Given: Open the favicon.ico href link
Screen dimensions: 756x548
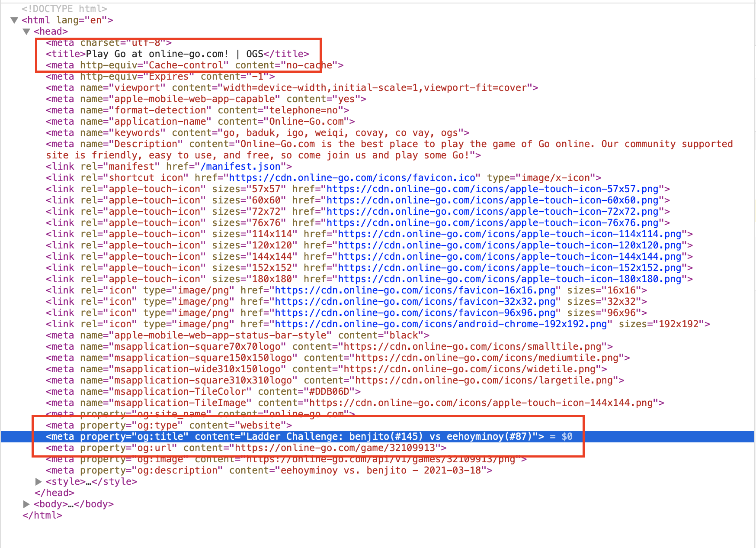Looking at the screenshot, I should click(352, 178).
